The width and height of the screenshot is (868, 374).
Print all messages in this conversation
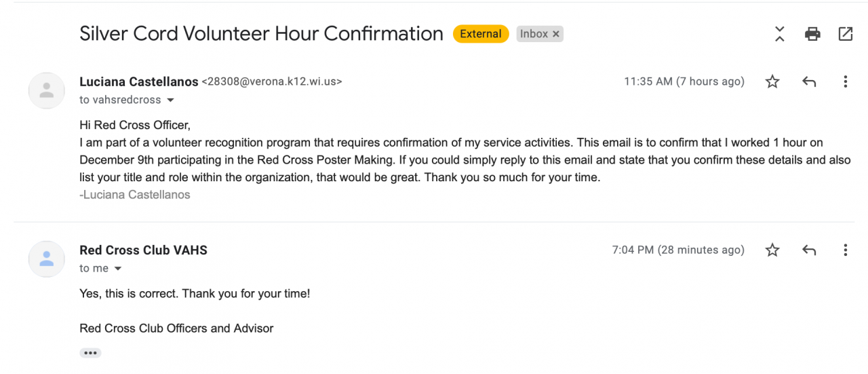click(x=812, y=34)
